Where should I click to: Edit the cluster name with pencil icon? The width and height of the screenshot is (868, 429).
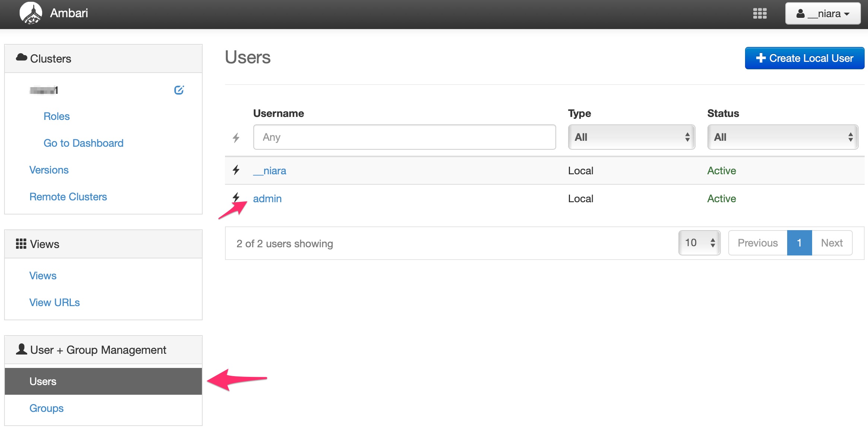(179, 90)
